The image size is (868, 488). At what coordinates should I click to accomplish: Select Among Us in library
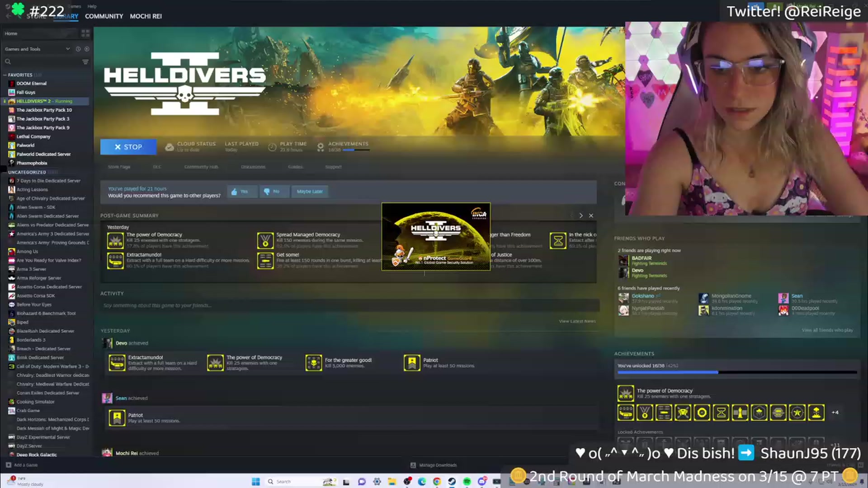(x=27, y=251)
